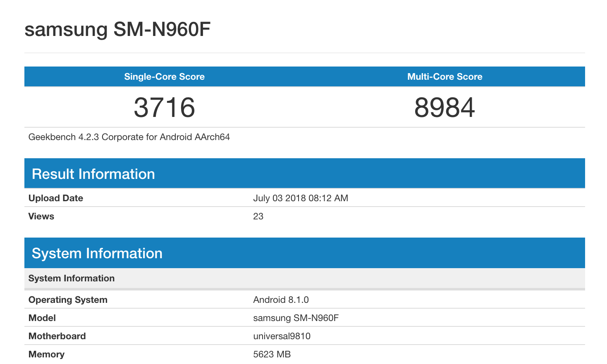607x364 pixels.
Task: Click the Result Information section header
Action: [x=93, y=174]
